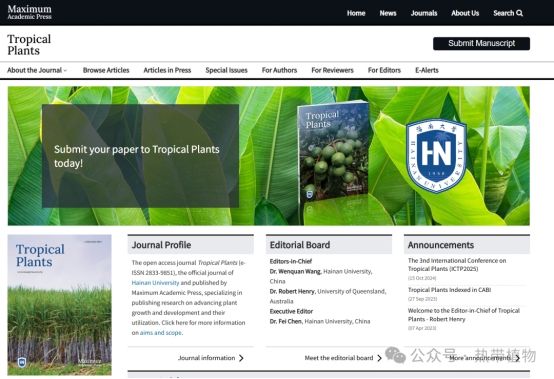This screenshot has width=554, height=379.
Task: Follow the Hainan University link
Action: point(155,283)
